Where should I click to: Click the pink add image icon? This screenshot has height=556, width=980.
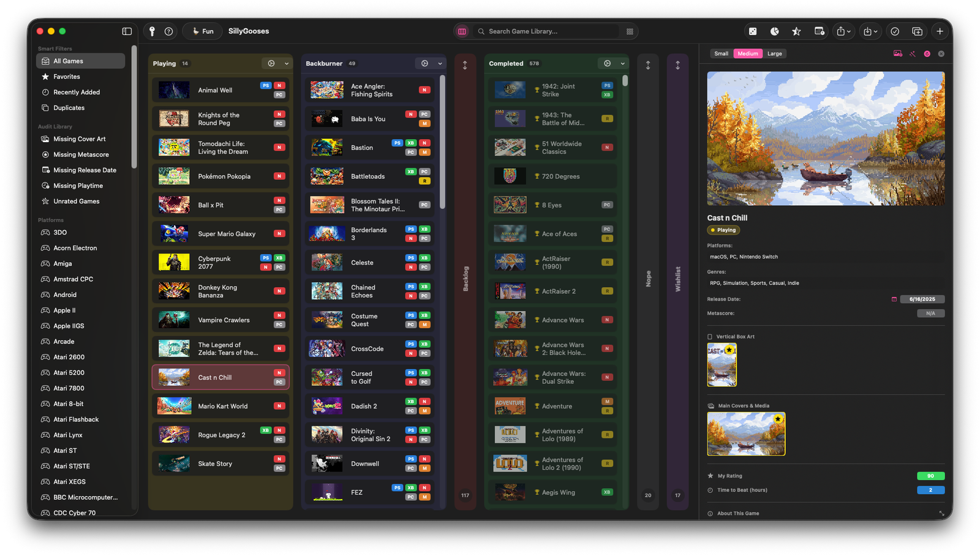pos(898,54)
